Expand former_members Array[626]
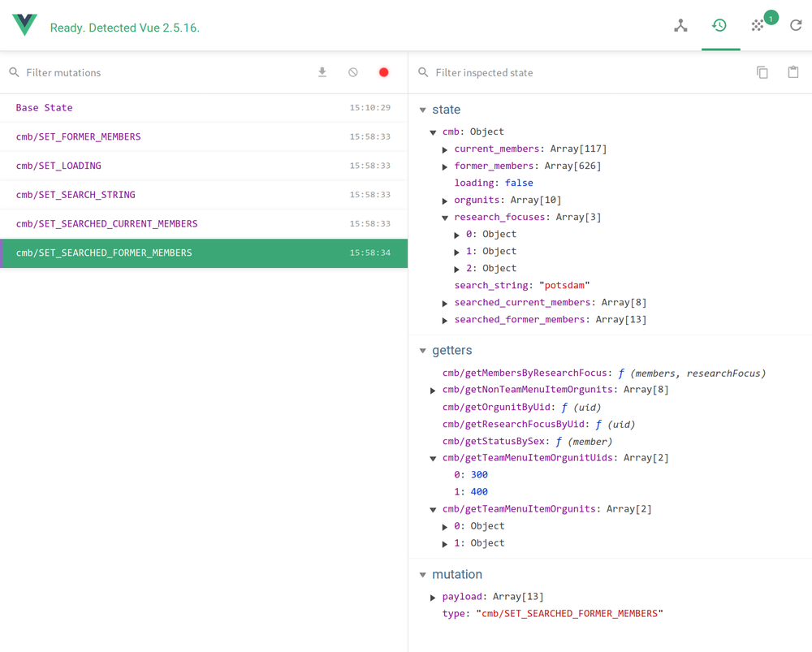Screen dimensions: 812x652 tap(445, 166)
